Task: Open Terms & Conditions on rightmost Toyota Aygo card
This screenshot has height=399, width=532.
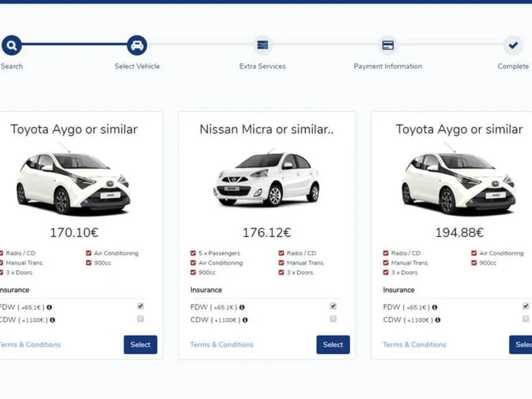Action: pyautogui.click(x=414, y=344)
